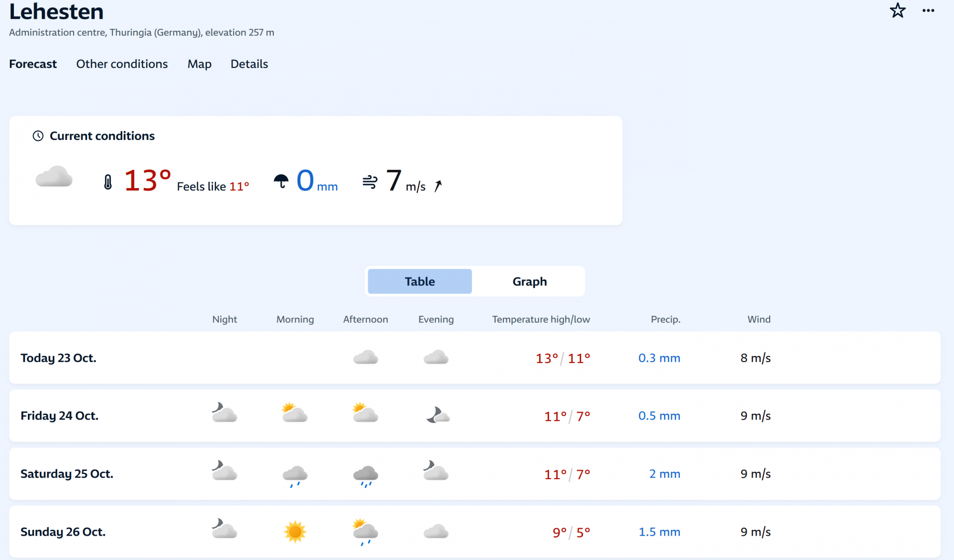Click the umbrella precipitation icon
954x560 pixels.
pyautogui.click(x=281, y=181)
